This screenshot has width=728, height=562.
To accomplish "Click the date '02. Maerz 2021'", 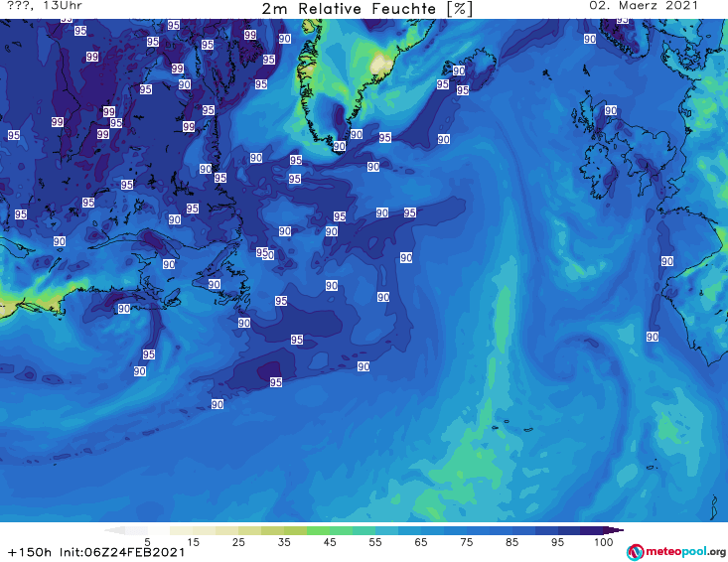I will pos(644,6).
